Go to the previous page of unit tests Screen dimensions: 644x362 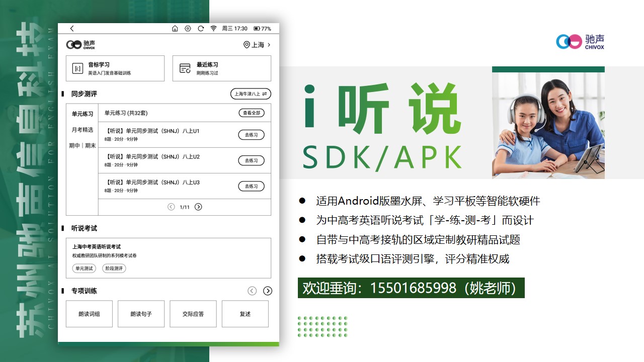pyautogui.click(x=171, y=207)
